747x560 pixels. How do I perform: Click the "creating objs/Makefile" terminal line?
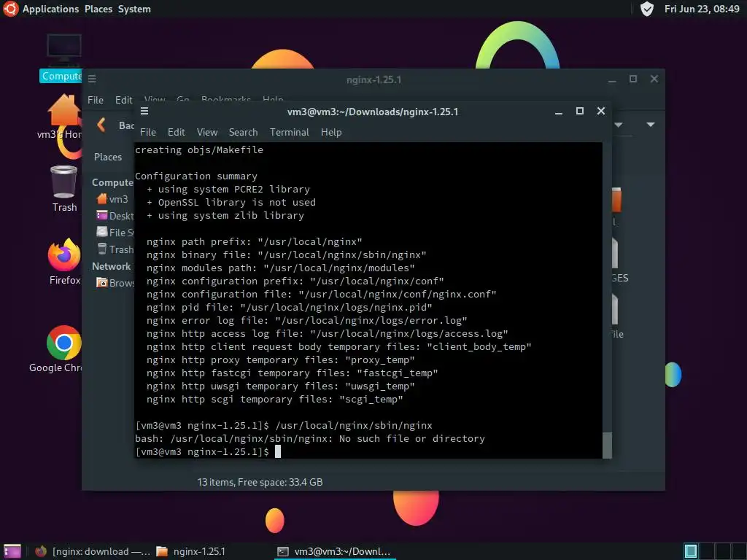(x=198, y=149)
